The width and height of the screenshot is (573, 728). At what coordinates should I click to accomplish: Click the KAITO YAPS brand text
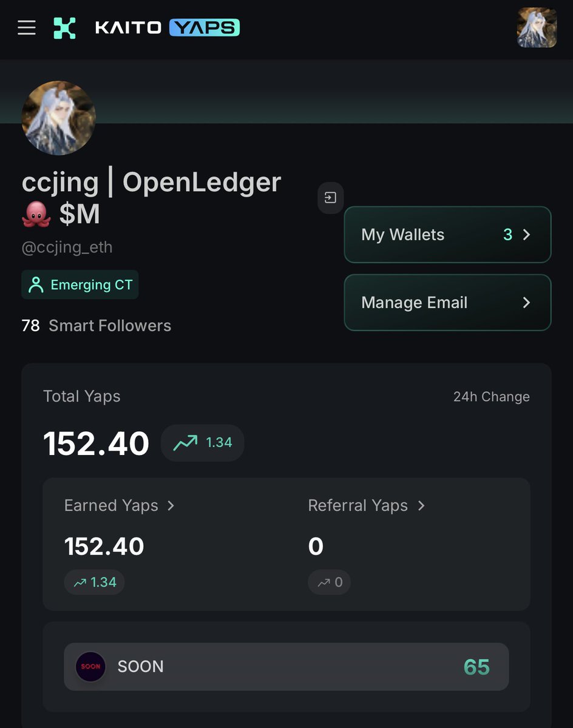click(167, 28)
